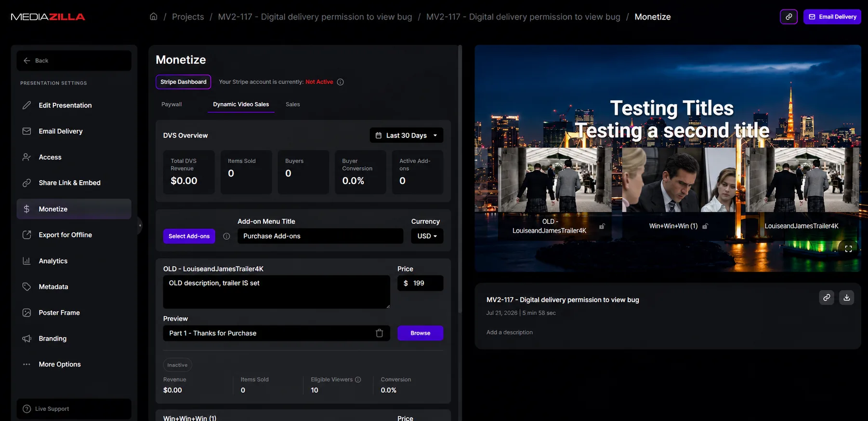Open Poster Frame settings
This screenshot has height=421, width=868.
click(74, 312)
